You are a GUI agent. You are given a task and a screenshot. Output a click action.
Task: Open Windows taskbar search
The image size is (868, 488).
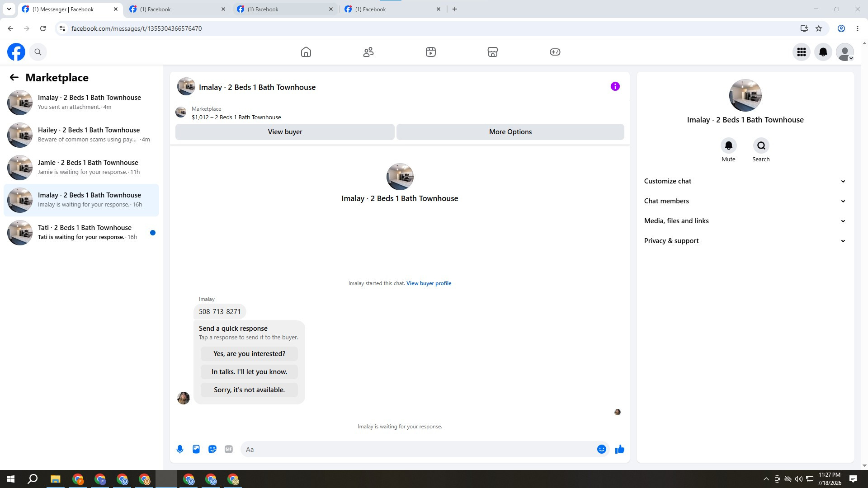33,479
